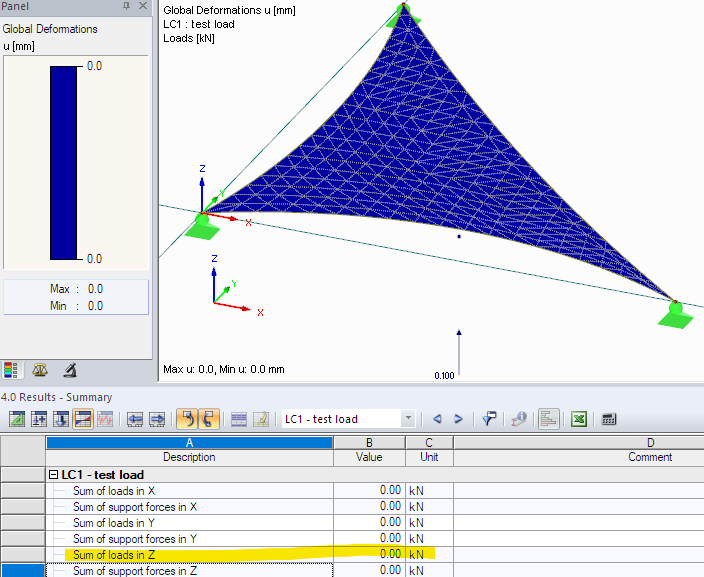Click the value cell for Sum of loads in X
Viewport: 704px width, 577px height.
click(x=370, y=490)
